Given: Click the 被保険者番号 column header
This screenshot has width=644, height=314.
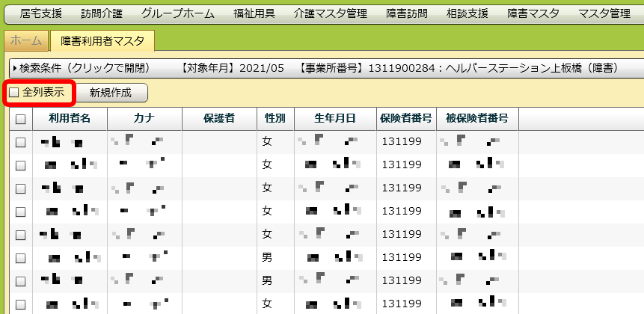Looking at the screenshot, I should click(x=477, y=119).
